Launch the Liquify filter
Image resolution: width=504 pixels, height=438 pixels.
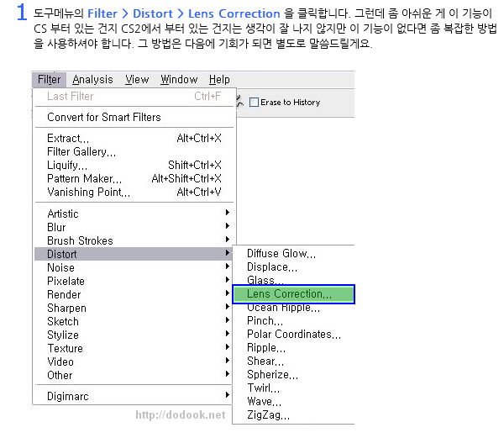pyautogui.click(x=134, y=166)
